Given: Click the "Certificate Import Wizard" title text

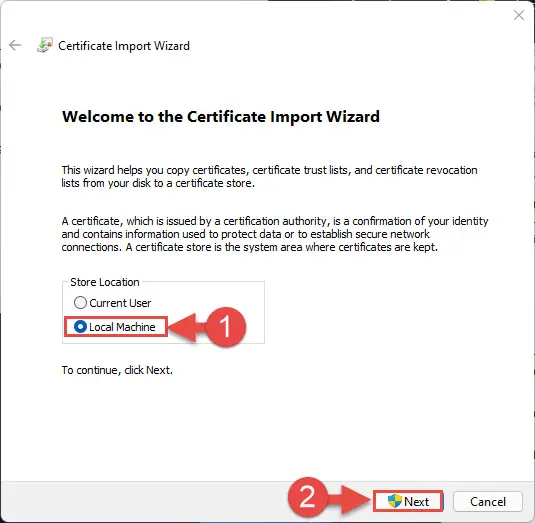Looking at the screenshot, I should [124, 46].
